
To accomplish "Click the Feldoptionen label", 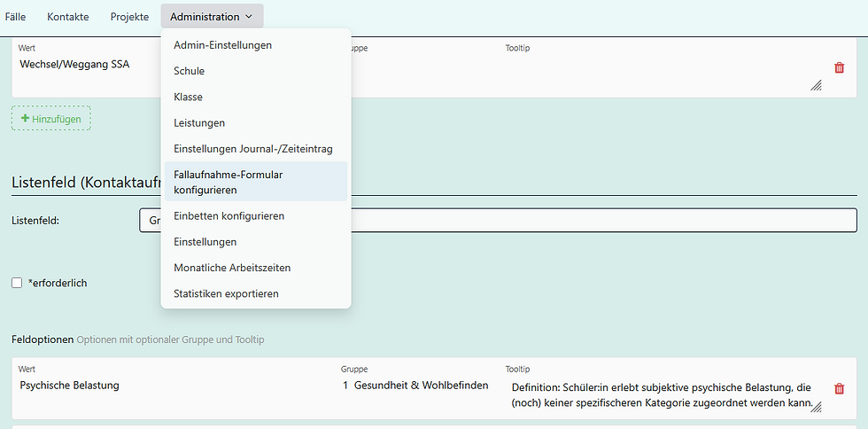I will pos(43,339).
